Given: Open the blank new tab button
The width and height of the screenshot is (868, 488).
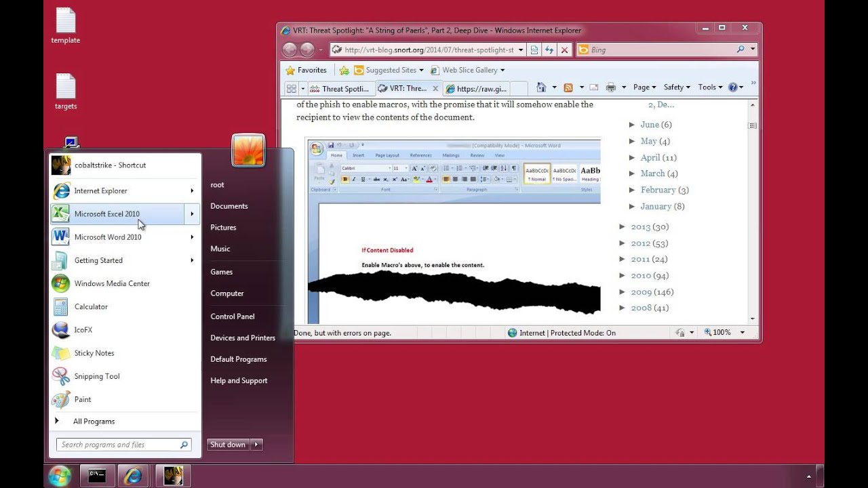Looking at the screenshot, I should coord(519,88).
